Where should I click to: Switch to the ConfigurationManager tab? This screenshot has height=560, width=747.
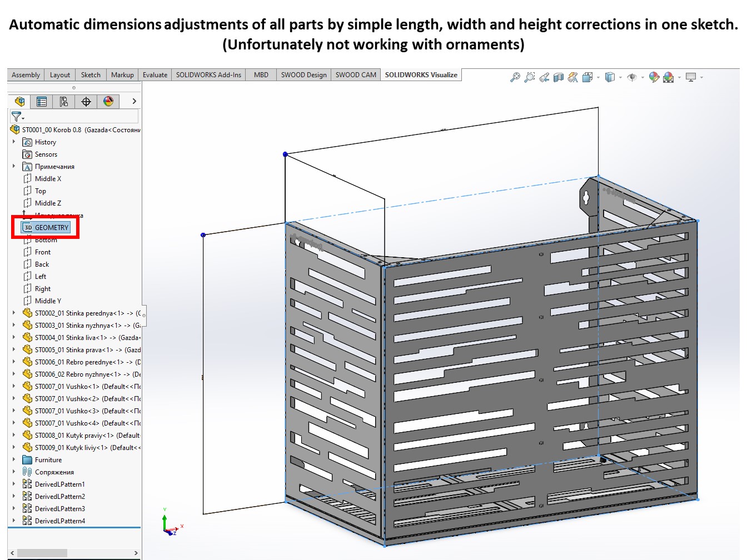click(64, 101)
